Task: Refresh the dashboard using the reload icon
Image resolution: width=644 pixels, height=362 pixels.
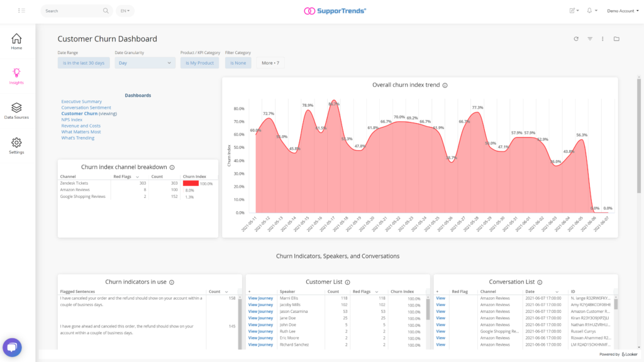Action: (x=575, y=38)
